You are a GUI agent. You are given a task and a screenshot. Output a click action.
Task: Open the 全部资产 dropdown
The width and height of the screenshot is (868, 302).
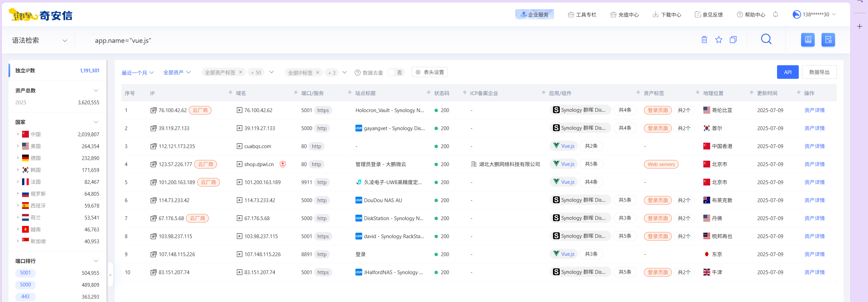[177, 72]
